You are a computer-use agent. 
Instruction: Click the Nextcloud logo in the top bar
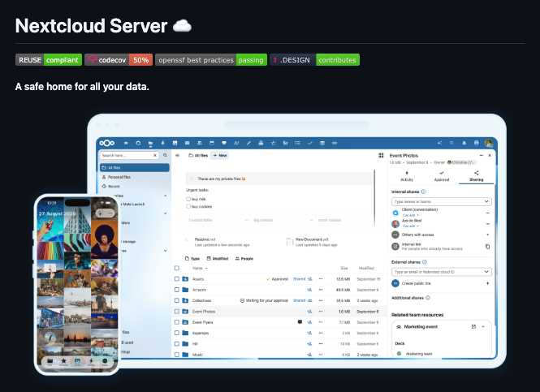(107, 143)
